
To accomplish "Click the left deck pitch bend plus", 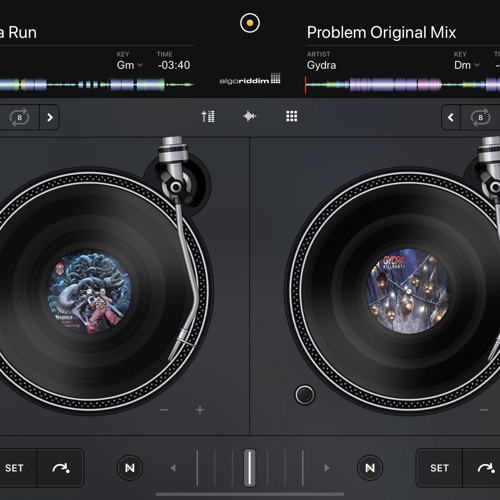I will click(x=200, y=410).
